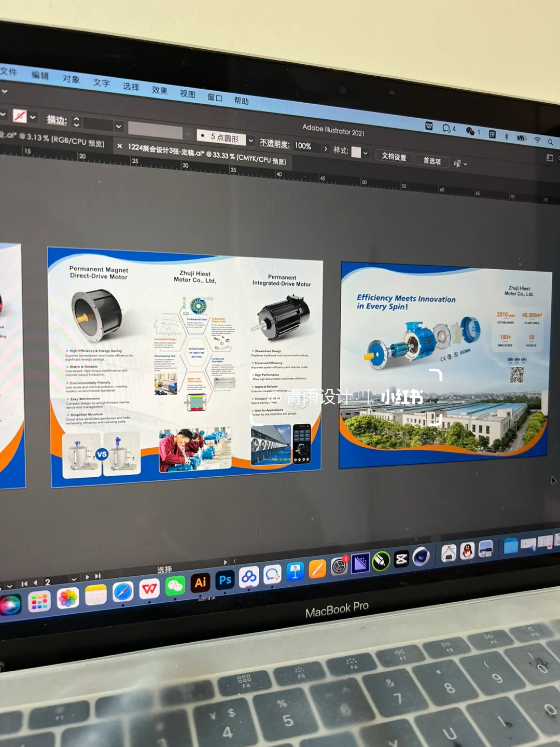
Task: Open the 描边 stroke panel link
Action: [x=57, y=120]
